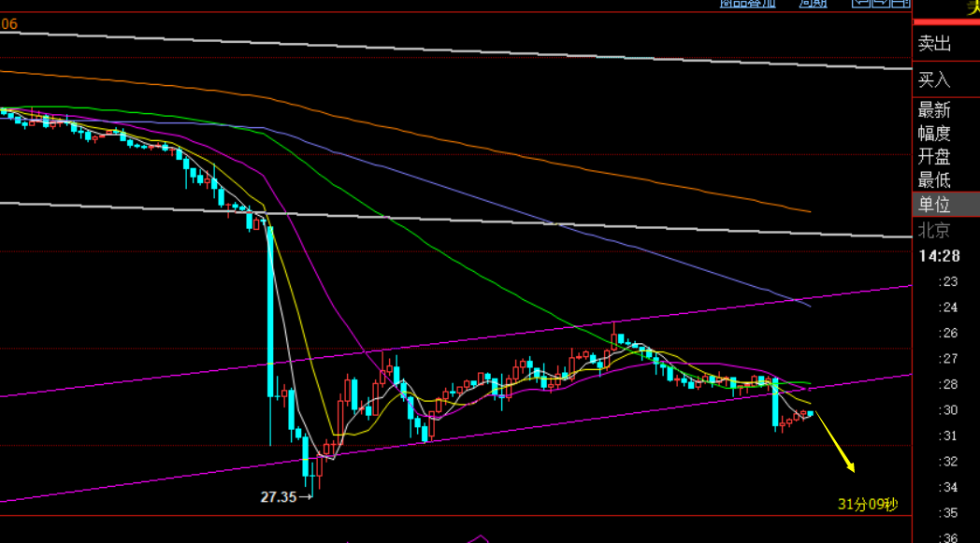The image size is (980, 543).
Task: Select the :31 tick row
Action: coord(948,436)
